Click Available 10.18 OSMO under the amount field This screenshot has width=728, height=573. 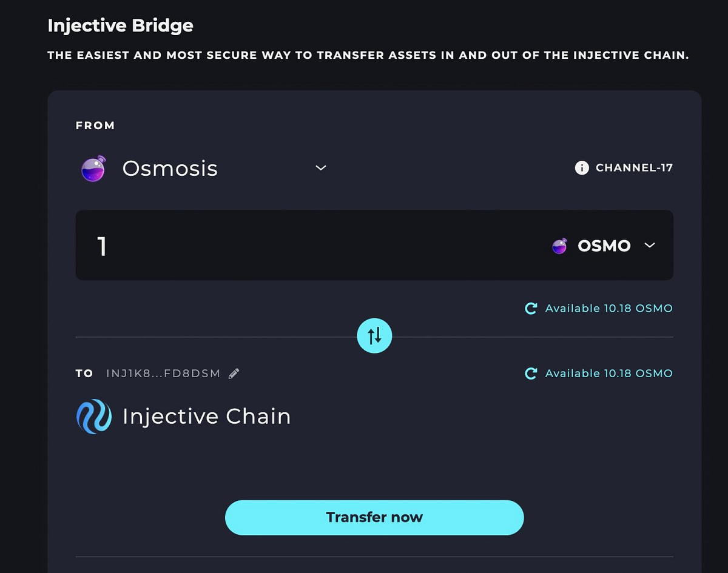[x=608, y=309]
